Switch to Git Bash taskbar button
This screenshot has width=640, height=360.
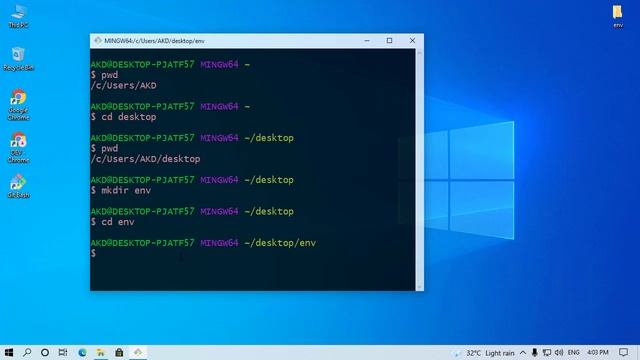tap(138, 352)
